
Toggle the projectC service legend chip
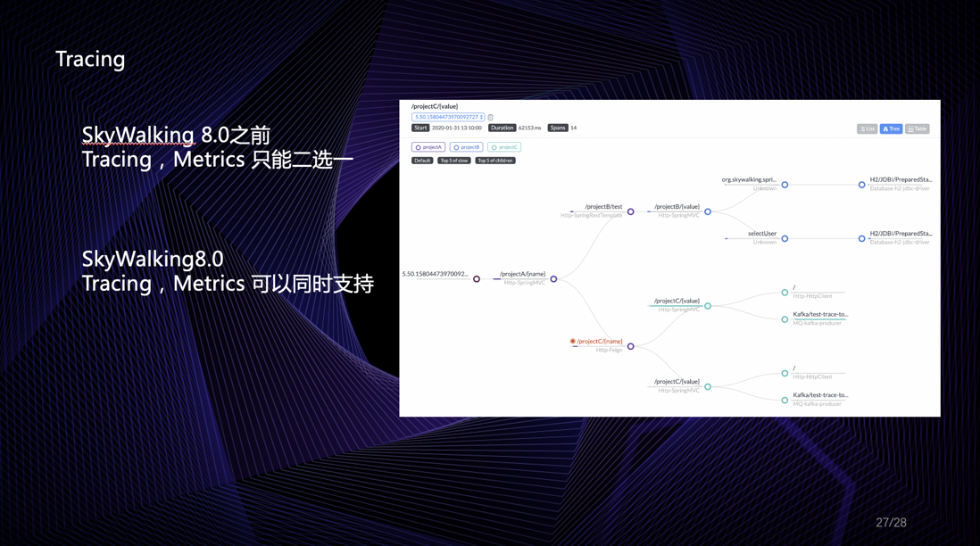point(504,147)
